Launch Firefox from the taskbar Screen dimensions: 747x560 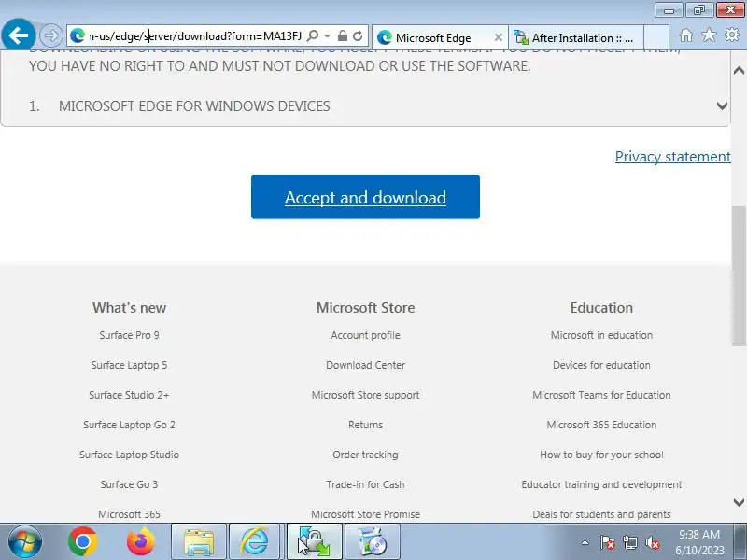click(141, 542)
